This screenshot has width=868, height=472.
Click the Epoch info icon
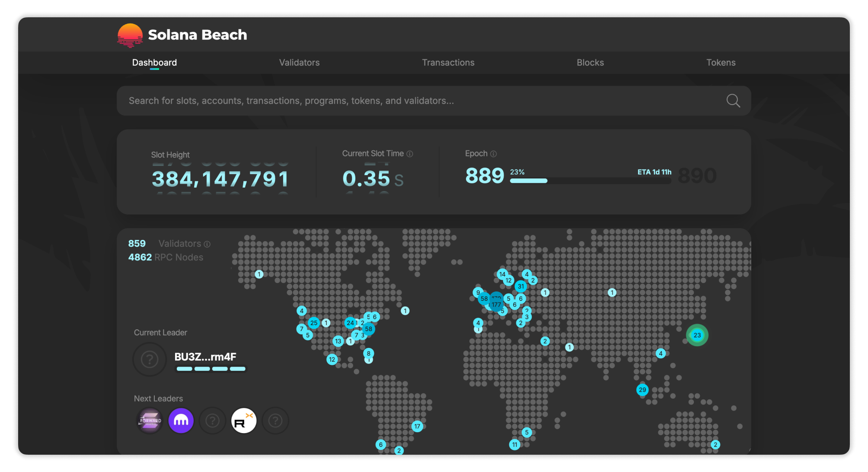click(x=493, y=154)
